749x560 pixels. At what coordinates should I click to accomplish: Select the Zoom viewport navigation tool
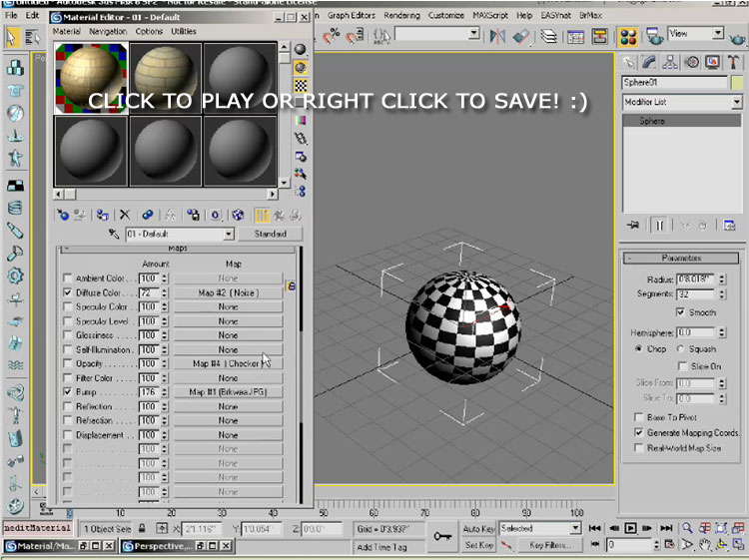pos(688,527)
